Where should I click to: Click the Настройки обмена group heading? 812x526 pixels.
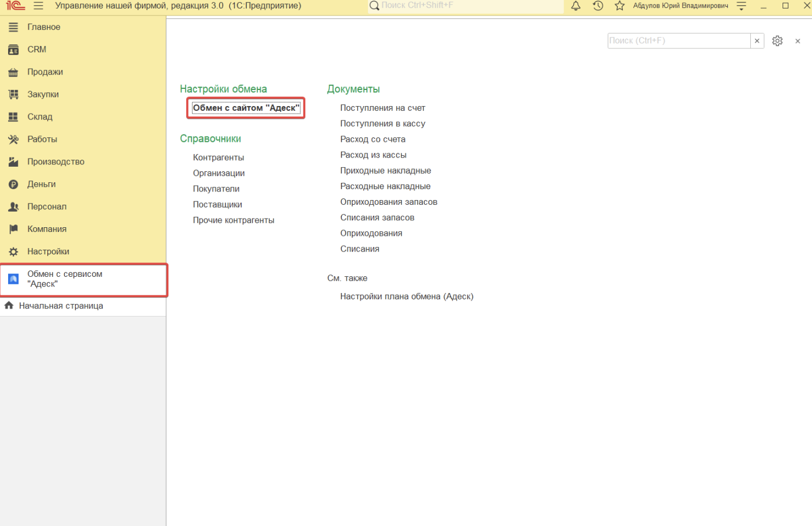coord(223,89)
